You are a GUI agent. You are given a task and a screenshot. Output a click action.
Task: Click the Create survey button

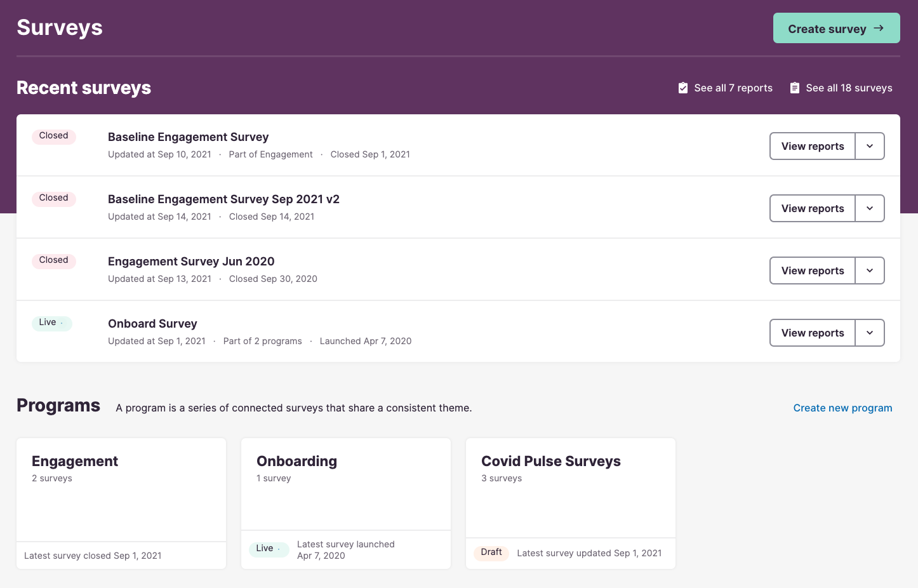[x=836, y=28]
